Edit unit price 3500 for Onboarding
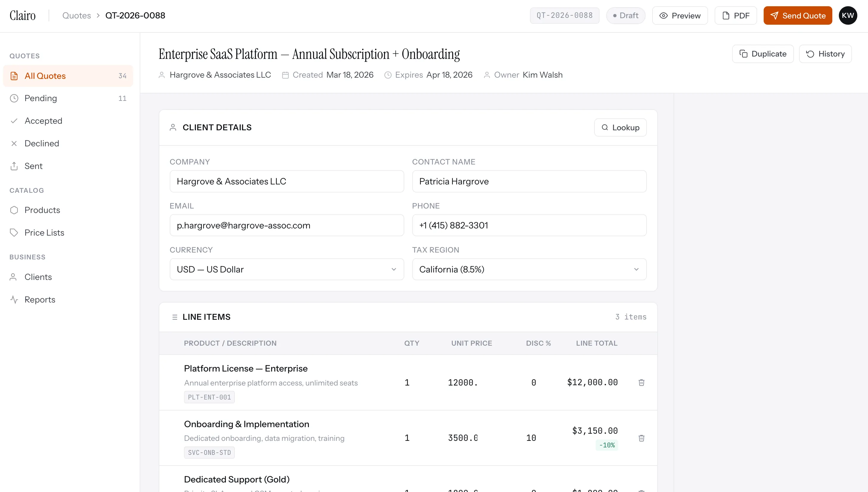Viewport: 868px width, 492px height. (x=463, y=438)
